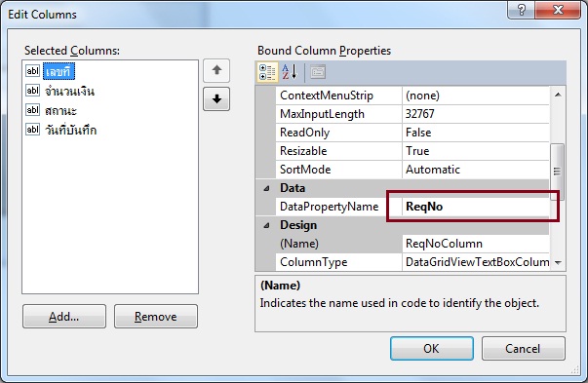Select the สถานะ column in the list
588x383 pixels.
60,110
